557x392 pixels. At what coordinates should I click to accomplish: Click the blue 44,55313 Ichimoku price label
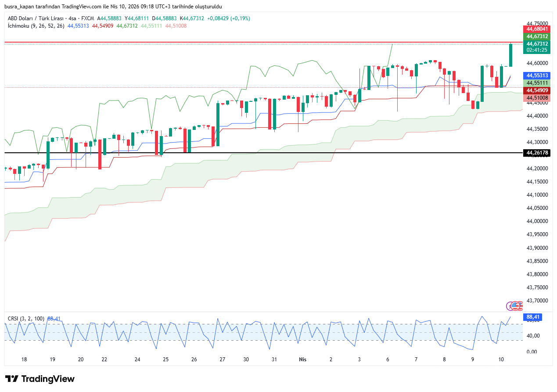click(x=537, y=76)
